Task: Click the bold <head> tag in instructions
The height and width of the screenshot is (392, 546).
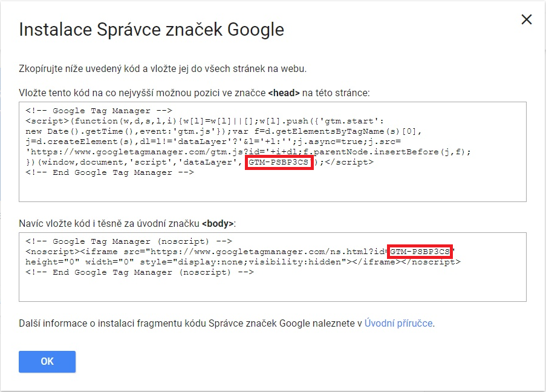Action: tap(284, 93)
